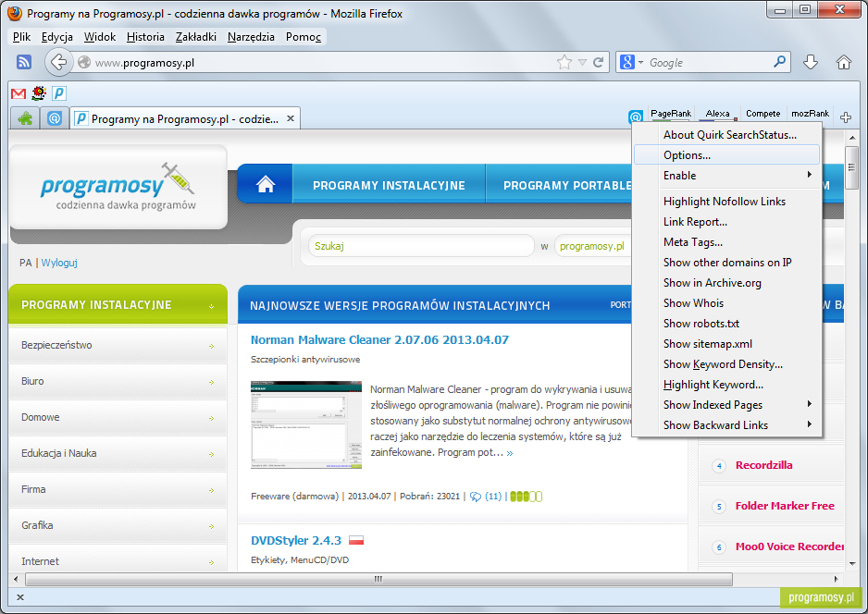868x614 pixels.
Task: Open the Gmail bookmark icon
Action: click(x=19, y=93)
